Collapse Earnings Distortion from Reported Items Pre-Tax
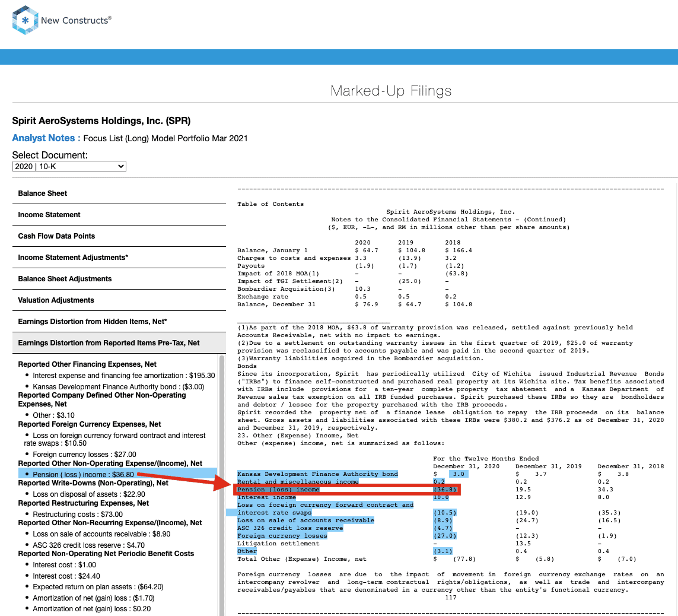Screen dimensions: 678x616 (119, 343)
